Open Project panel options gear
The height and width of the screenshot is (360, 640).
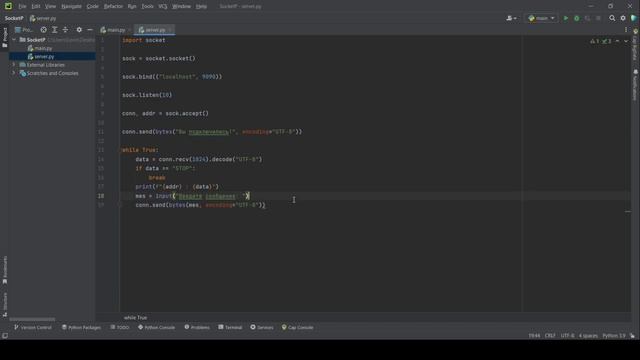pos(79,30)
